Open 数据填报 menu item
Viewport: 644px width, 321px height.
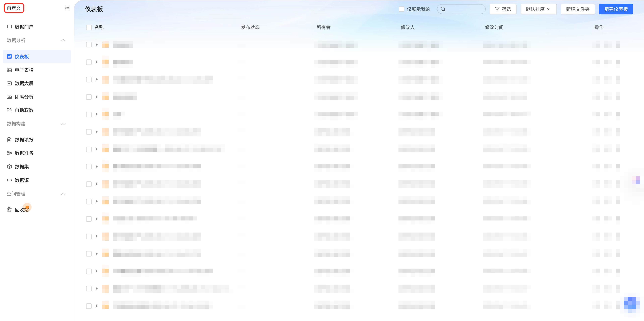click(x=24, y=140)
